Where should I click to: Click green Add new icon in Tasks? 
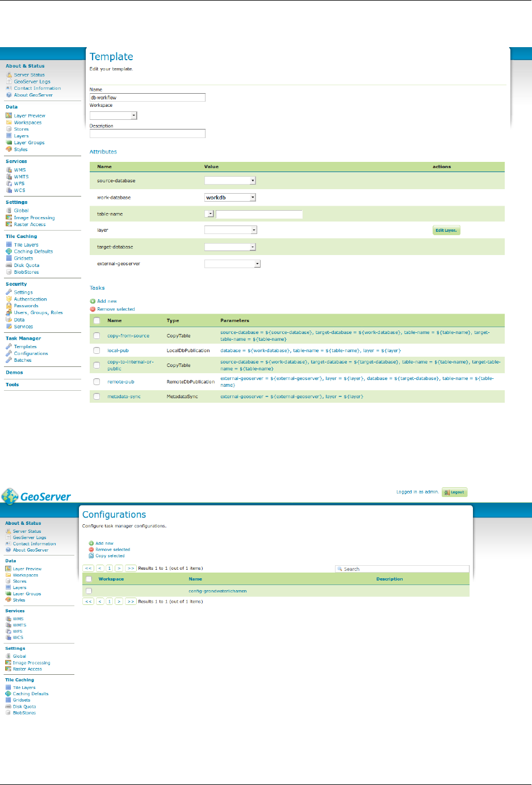click(x=93, y=301)
